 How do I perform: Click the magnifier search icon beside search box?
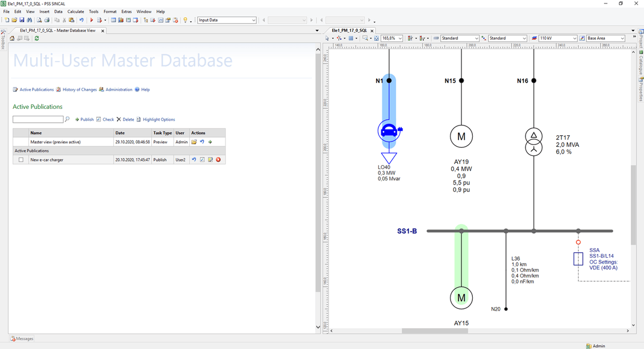(68, 119)
